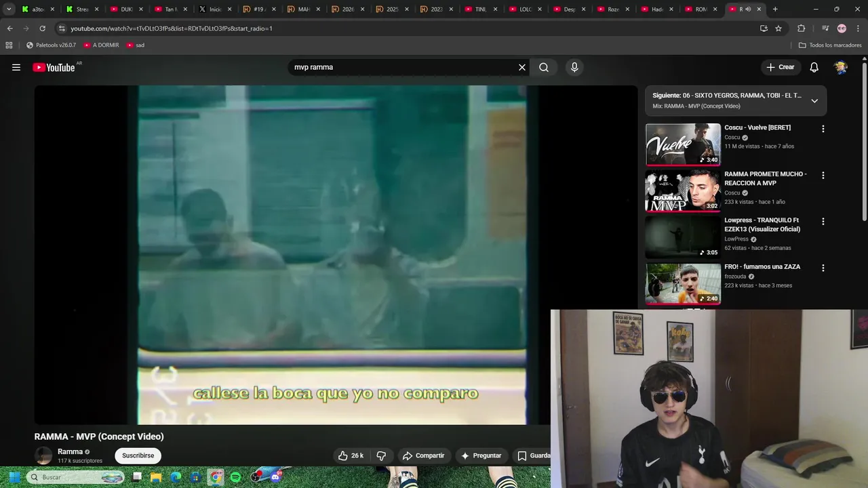Image resolution: width=868 pixels, height=488 pixels.
Task: Open the Ramma channel name link
Action: pos(70,451)
